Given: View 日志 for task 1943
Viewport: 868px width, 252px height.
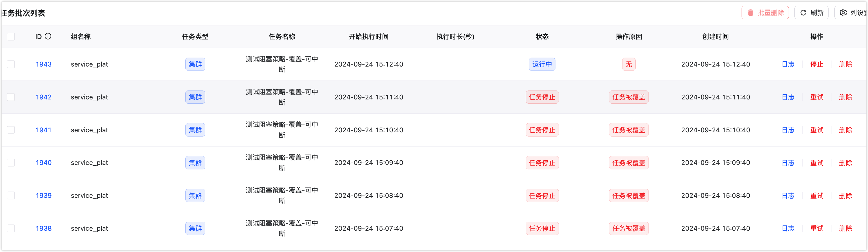Looking at the screenshot, I should [x=788, y=64].
